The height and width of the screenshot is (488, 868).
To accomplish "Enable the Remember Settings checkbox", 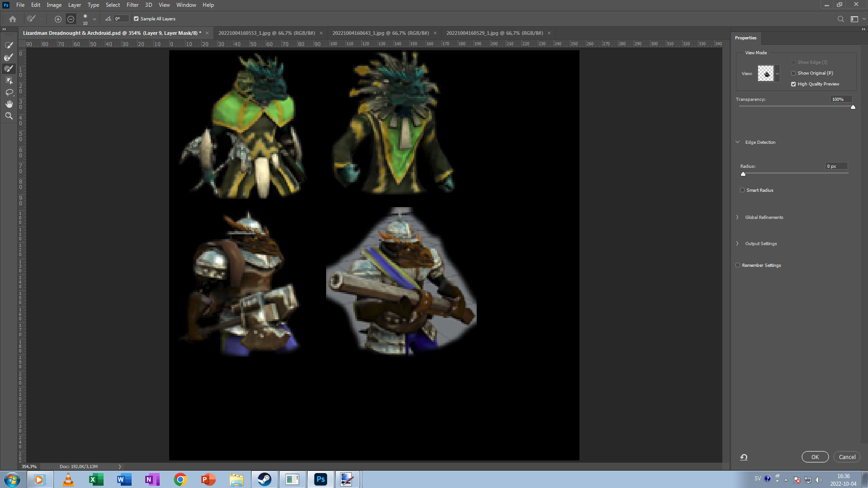I will pyautogui.click(x=738, y=265).
